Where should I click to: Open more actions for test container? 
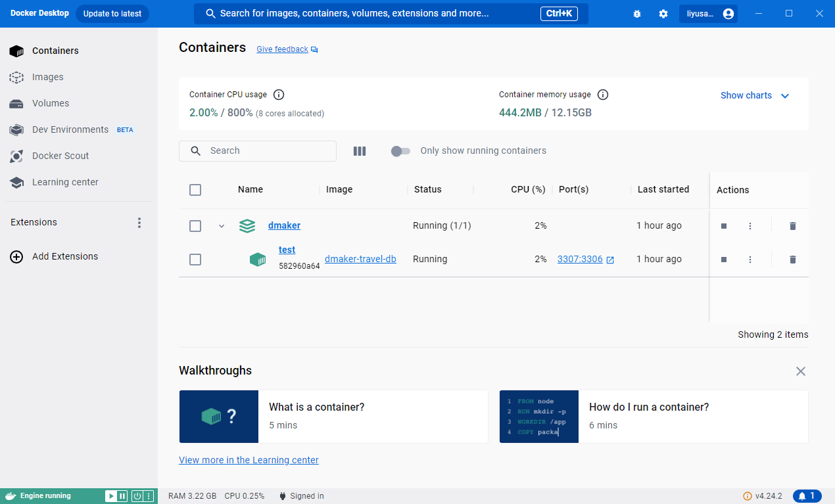click(750, 260)
